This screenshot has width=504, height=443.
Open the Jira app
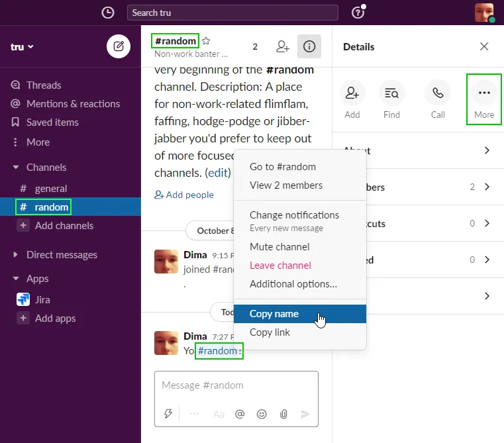(x=42, y=299)
